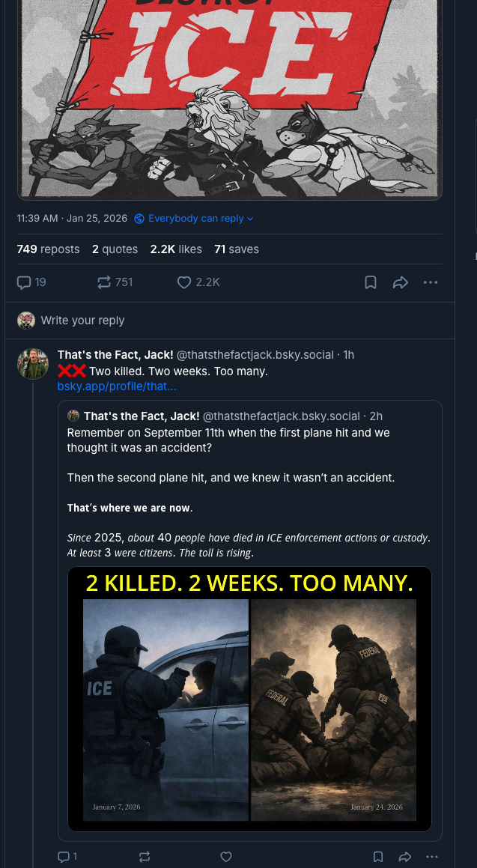View the 2 quotes list
Screen dimensions: 477x868
115,249
